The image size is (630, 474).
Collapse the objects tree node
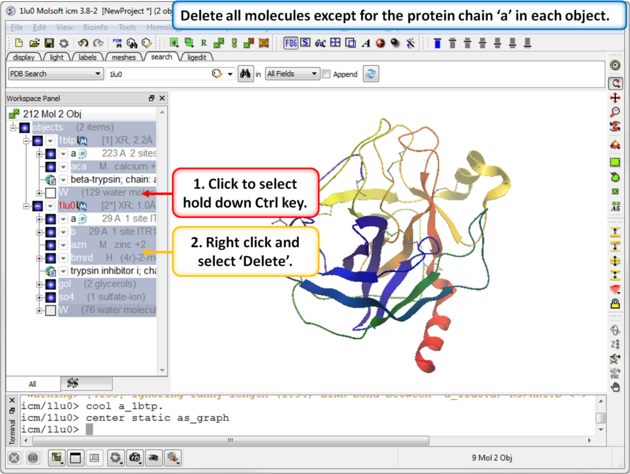click(14, 127)
